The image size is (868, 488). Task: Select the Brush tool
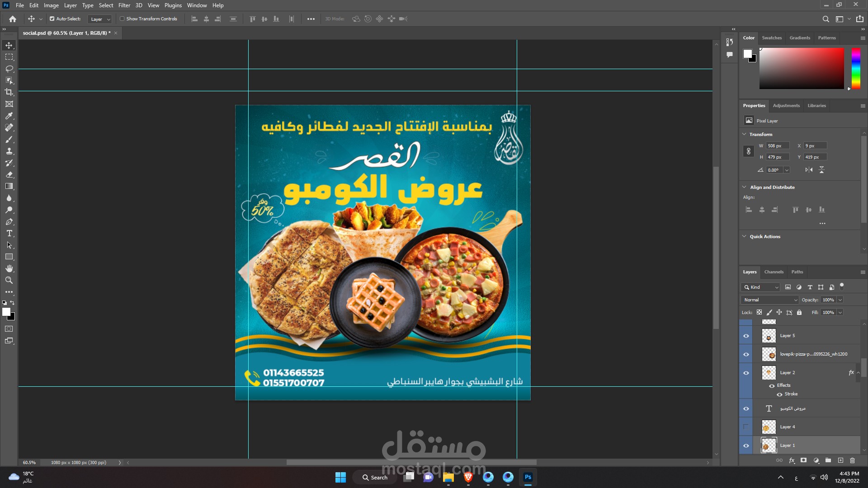click(9, 139)
